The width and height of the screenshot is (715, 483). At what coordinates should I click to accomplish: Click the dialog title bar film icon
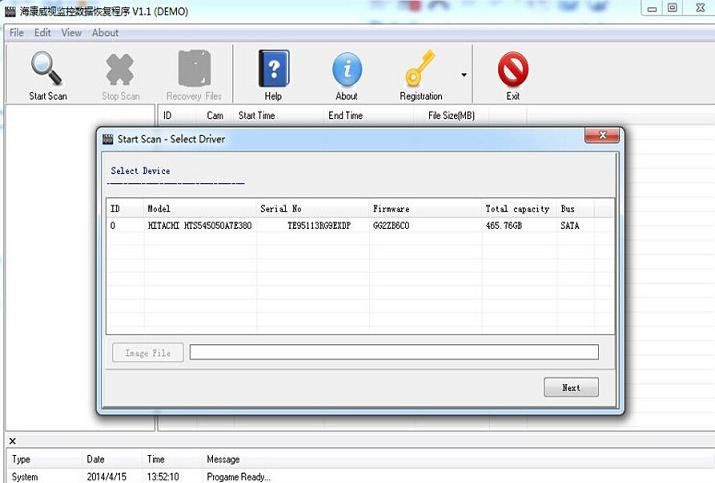click(108, 139)
